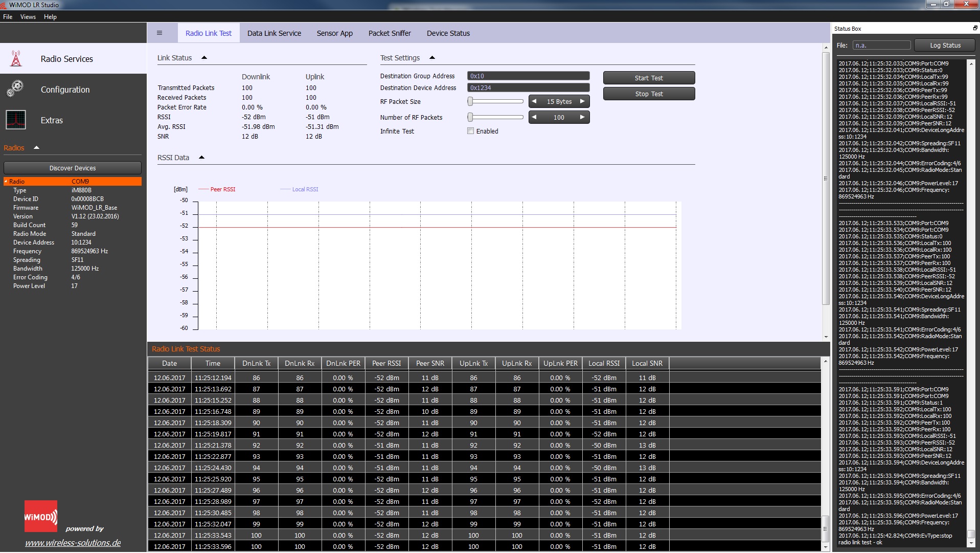Switch to the Data Link Service tab
Screen dimensions: 980x553
click(x=274, y=33)
